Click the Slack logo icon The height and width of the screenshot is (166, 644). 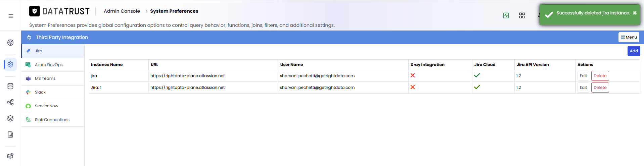[x=28, y=92]
